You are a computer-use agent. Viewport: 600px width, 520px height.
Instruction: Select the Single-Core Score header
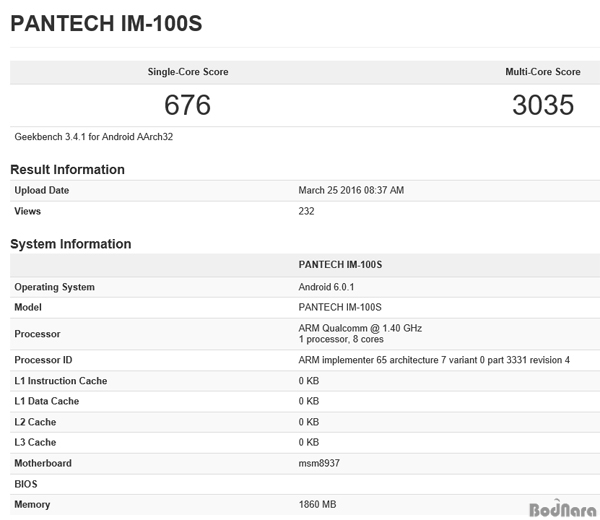tap(188, 72)
